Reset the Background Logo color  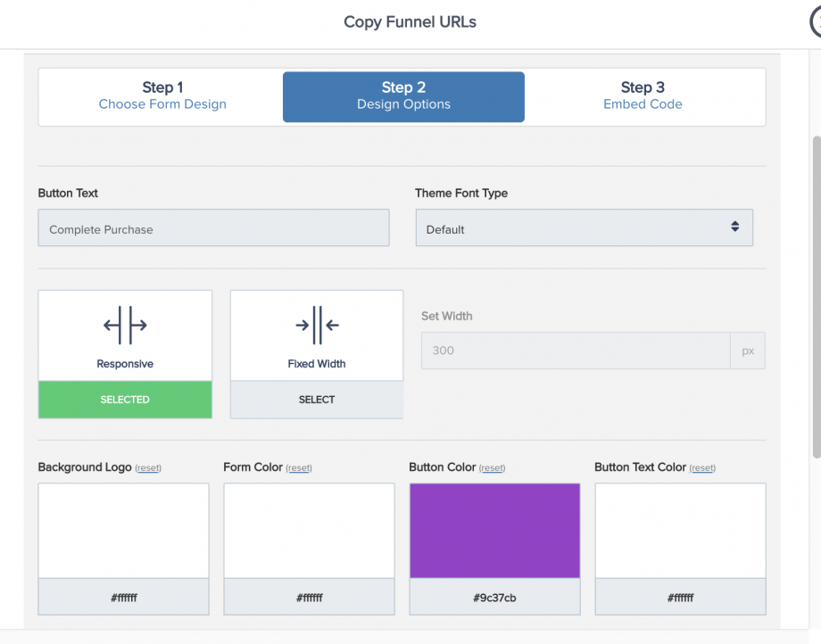point(148,468)
